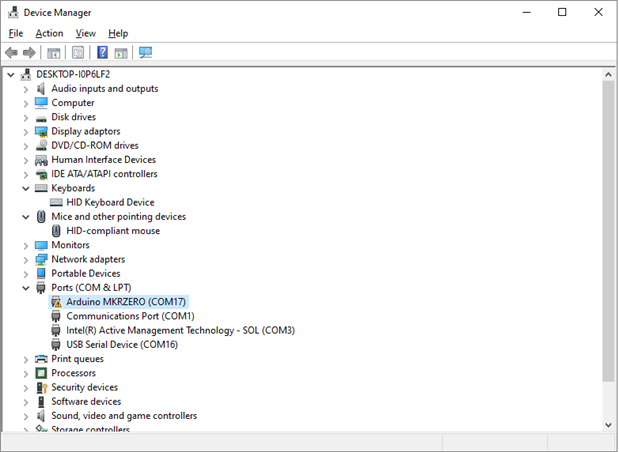Select Intel(R) Active Management Technology - SOL (COM3)
619x452 pixels.
coord(180,330)
